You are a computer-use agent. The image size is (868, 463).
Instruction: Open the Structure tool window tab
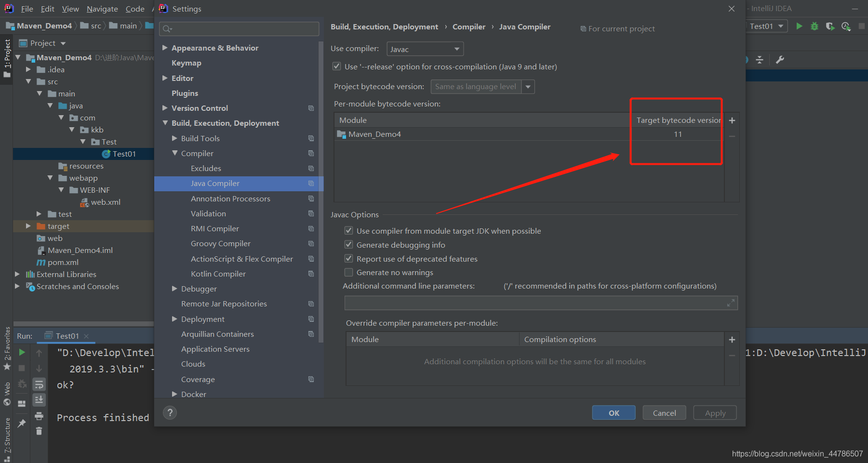[x=7, y=438]
